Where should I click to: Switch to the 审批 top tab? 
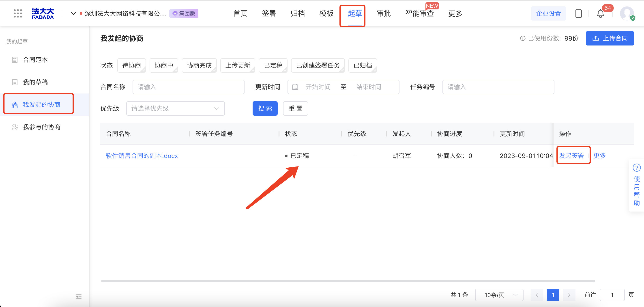tap(384, 13)
